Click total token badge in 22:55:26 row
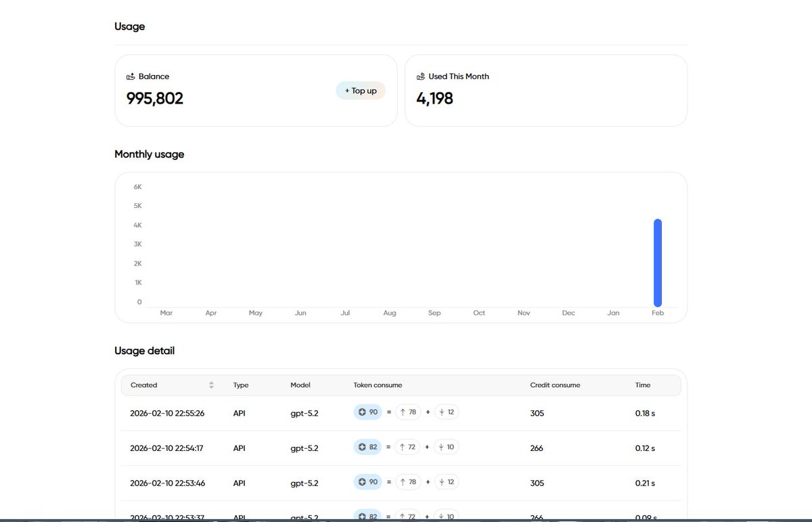The image size is (812, 522). pyautogui.click(x=367, y=412)
